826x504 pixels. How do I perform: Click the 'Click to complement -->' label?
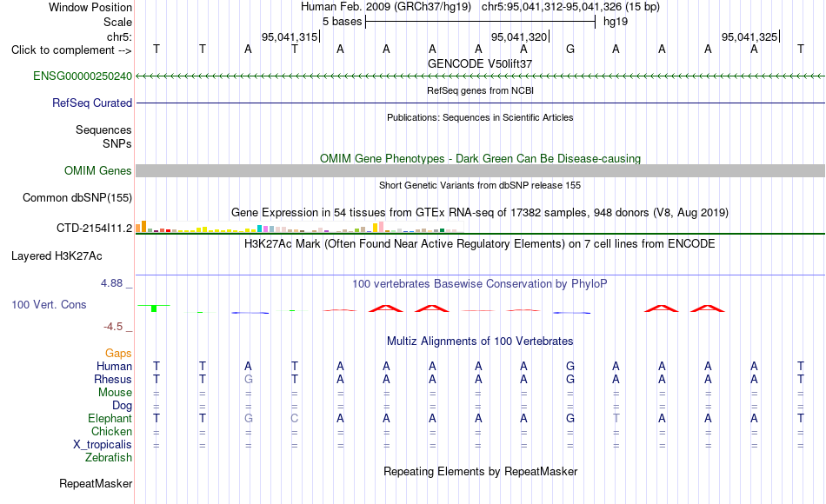[x=71, y=50]
